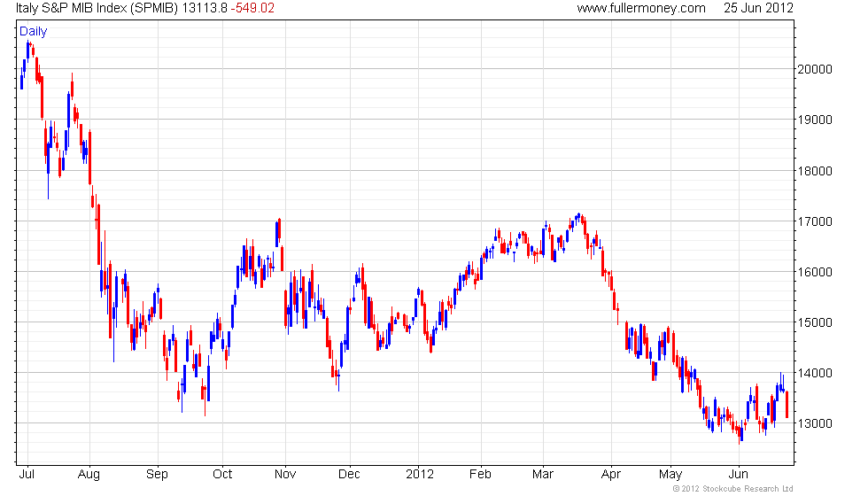
Task: Click the Oct month axis label
Action: point(222,474)
